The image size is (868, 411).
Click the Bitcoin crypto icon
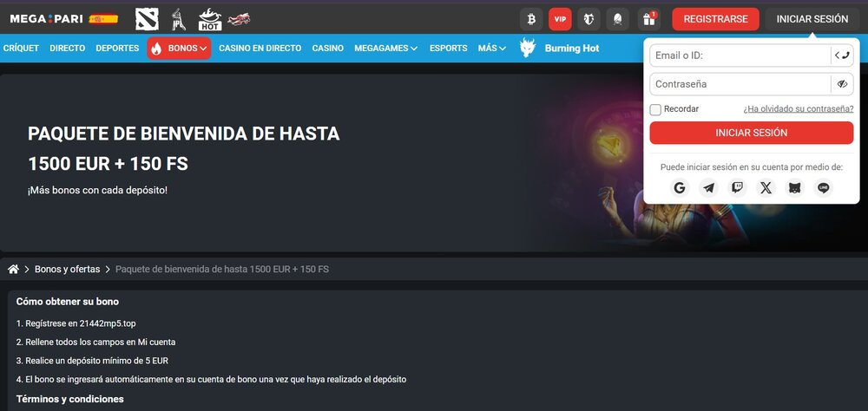pos(531,19)
